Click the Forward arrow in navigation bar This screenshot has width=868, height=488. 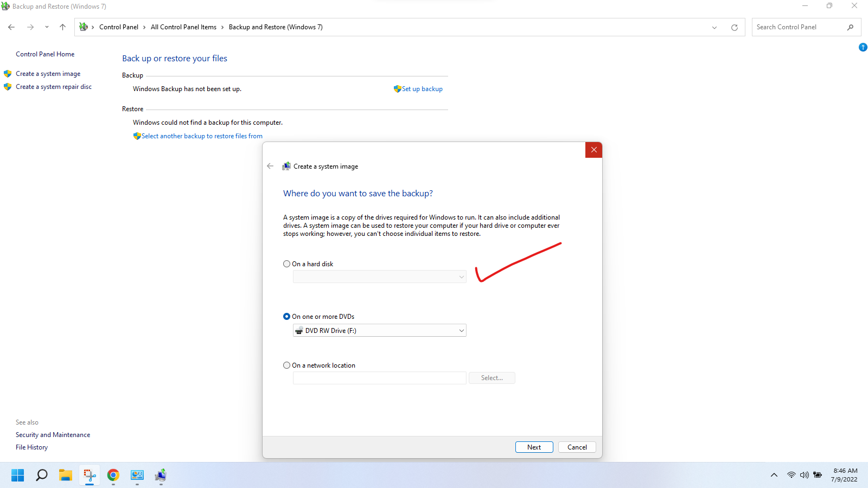30,27
